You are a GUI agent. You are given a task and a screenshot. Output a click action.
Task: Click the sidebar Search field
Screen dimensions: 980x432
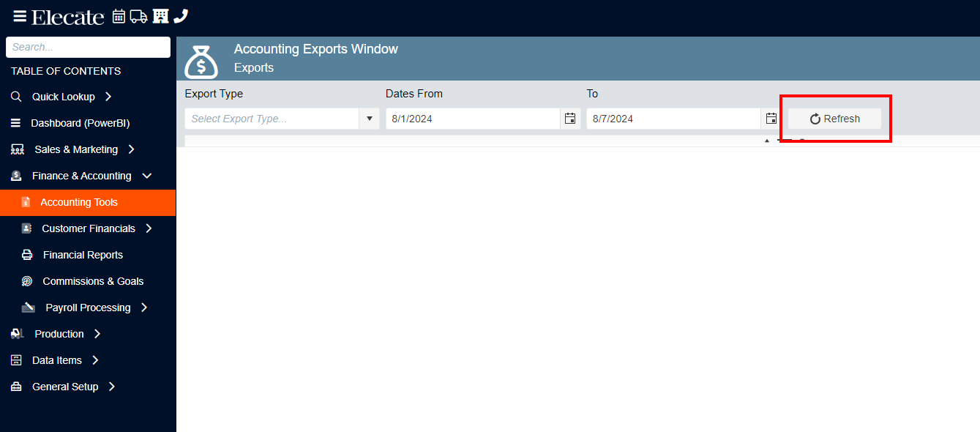(88, 47)
